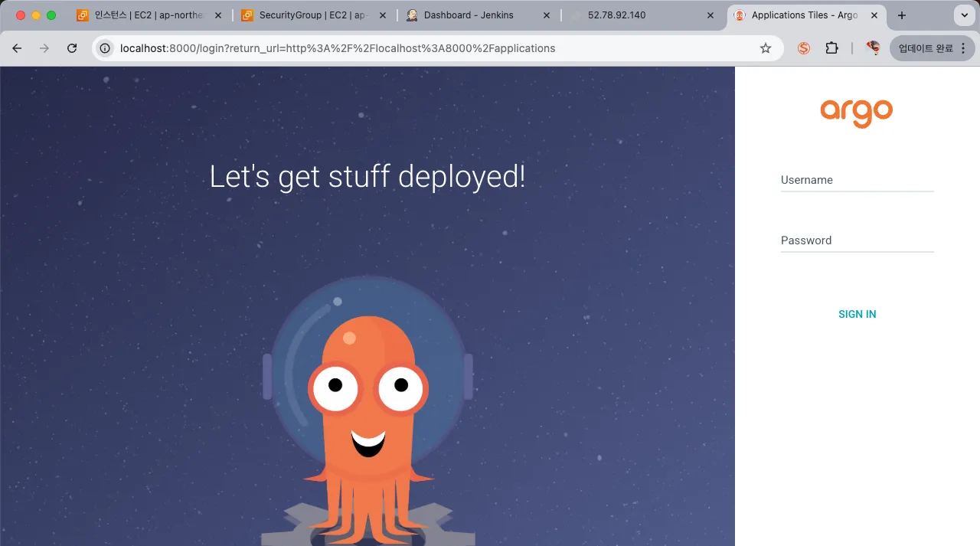Click the Let's get stuff deployed! heading
Image resolution: width=980 pixels, height=546 pixels.
[x=367, y=177]
